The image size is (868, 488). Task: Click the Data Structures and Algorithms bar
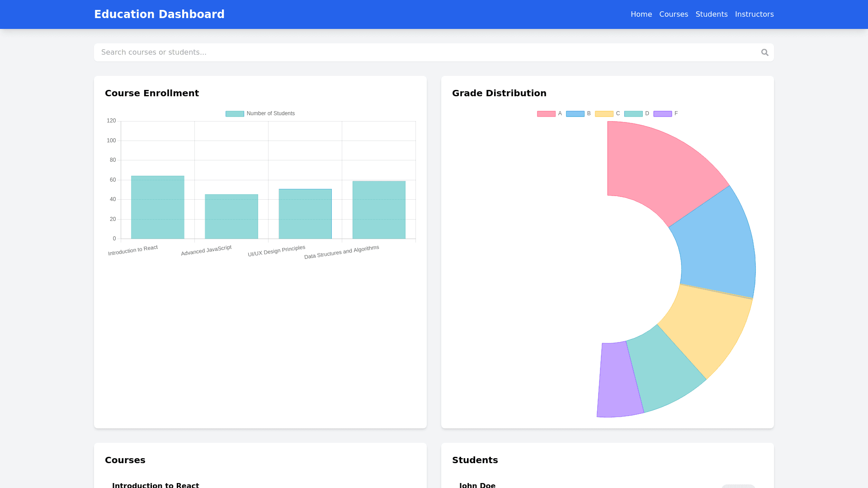point(379,210)
